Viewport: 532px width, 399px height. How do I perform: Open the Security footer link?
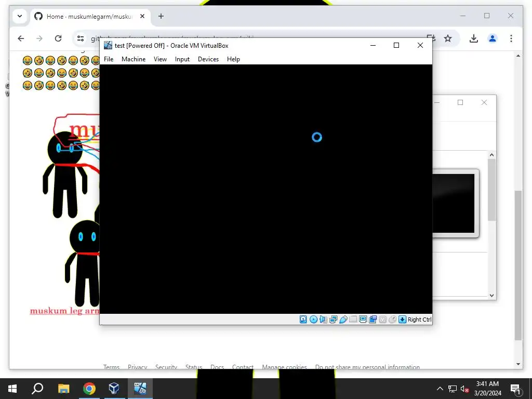point(166,366)
